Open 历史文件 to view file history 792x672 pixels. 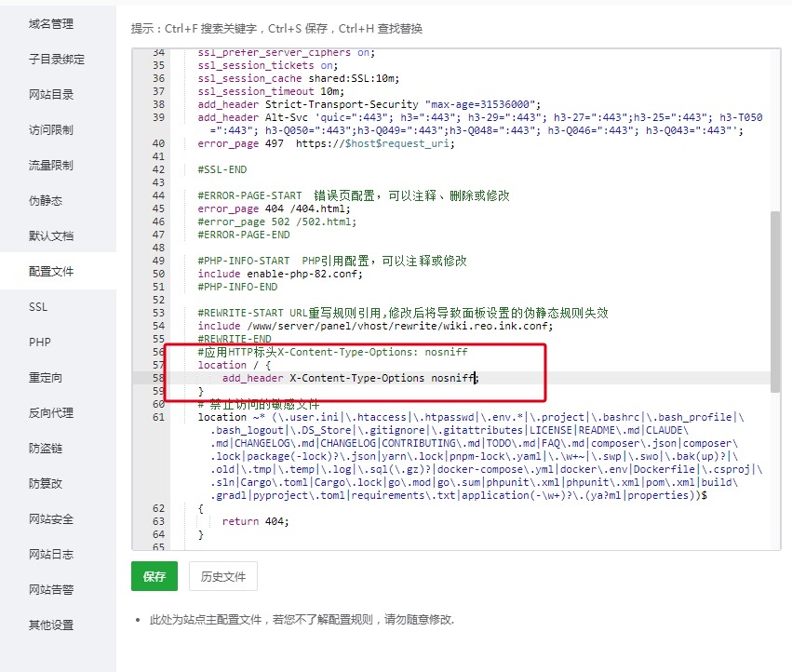tap(222, 576)
